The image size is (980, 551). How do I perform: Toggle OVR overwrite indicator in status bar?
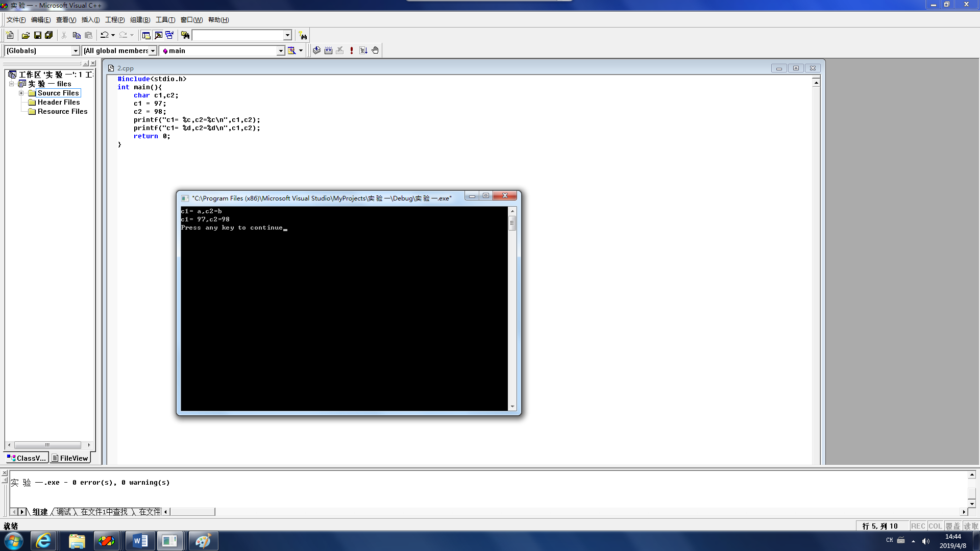click(x=952, y=526)
